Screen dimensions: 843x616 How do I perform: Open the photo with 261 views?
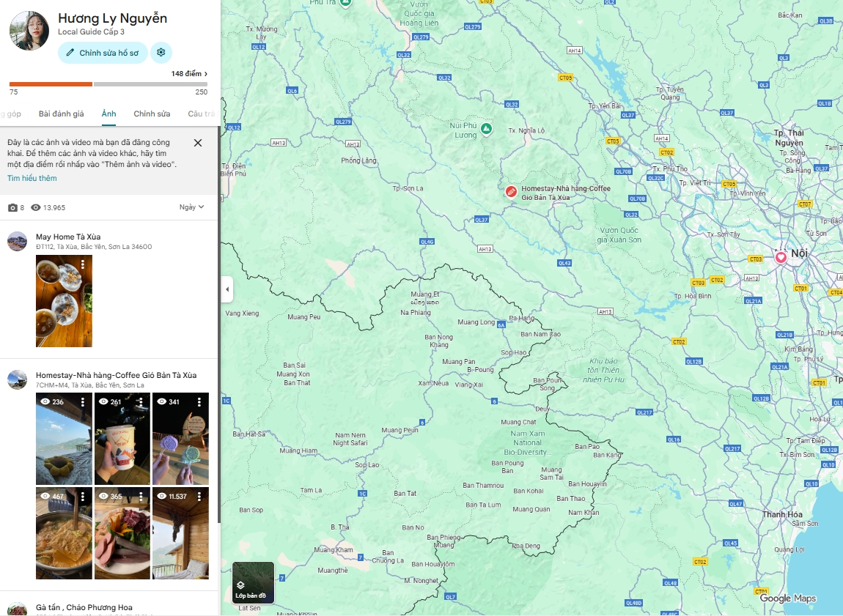tap(122, 439)
